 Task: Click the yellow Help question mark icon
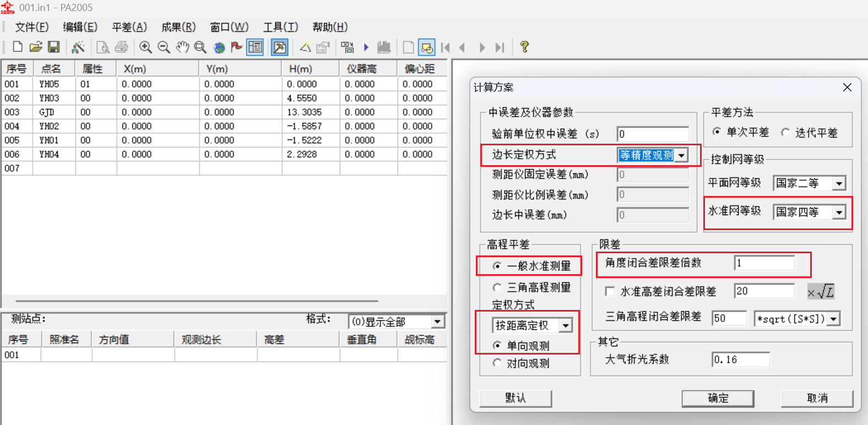pos(524,47)
